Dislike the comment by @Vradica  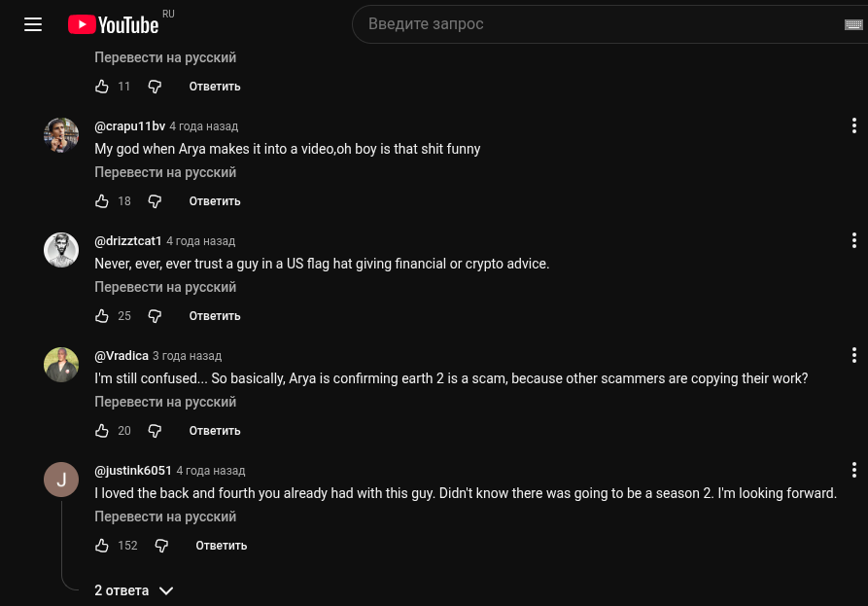tap(155, 431)
